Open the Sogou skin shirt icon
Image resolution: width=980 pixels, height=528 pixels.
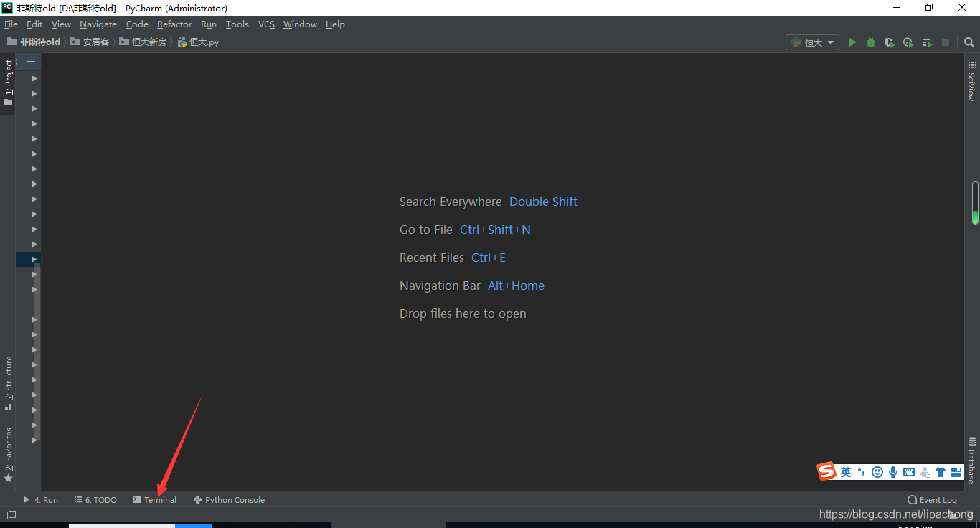click(x=941, y=472)
